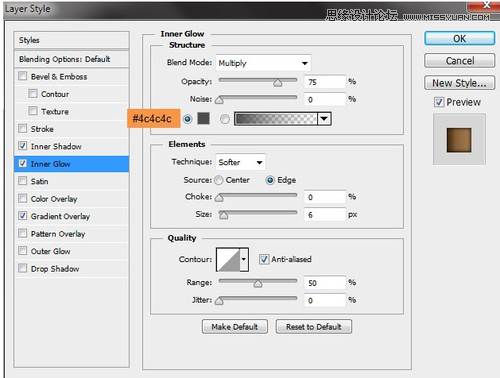The height and width of the screenshot is (378, 500).
Task: Enable the Drop Shadow checkbox
Action: point(23,268)
